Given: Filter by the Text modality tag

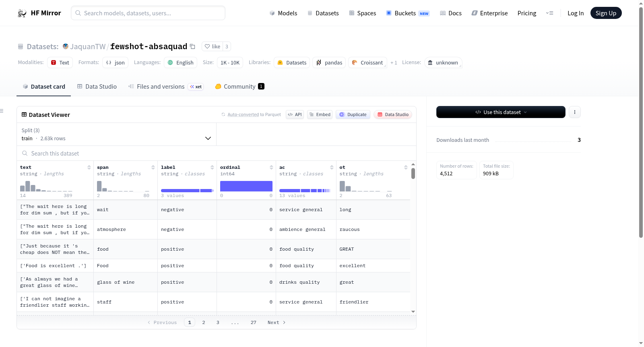Looking at the screenshot, I should 60,62.
